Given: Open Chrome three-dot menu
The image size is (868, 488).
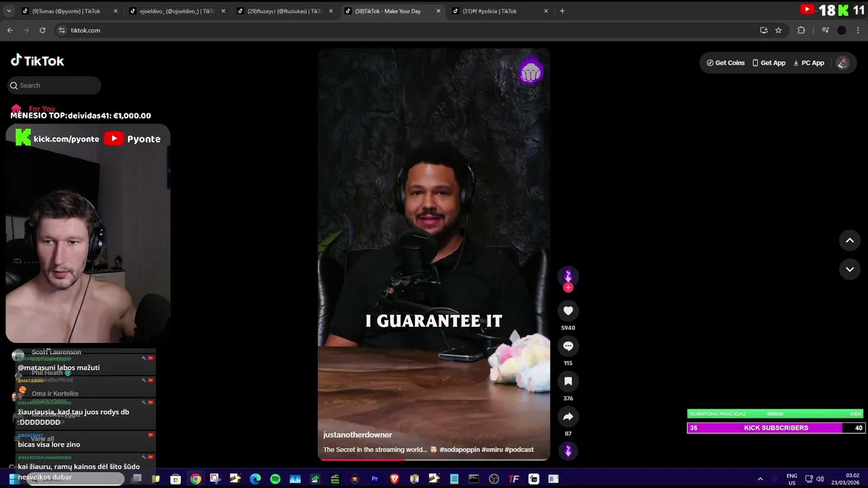Looking at the screenshot, I should (x=859, y=30).
